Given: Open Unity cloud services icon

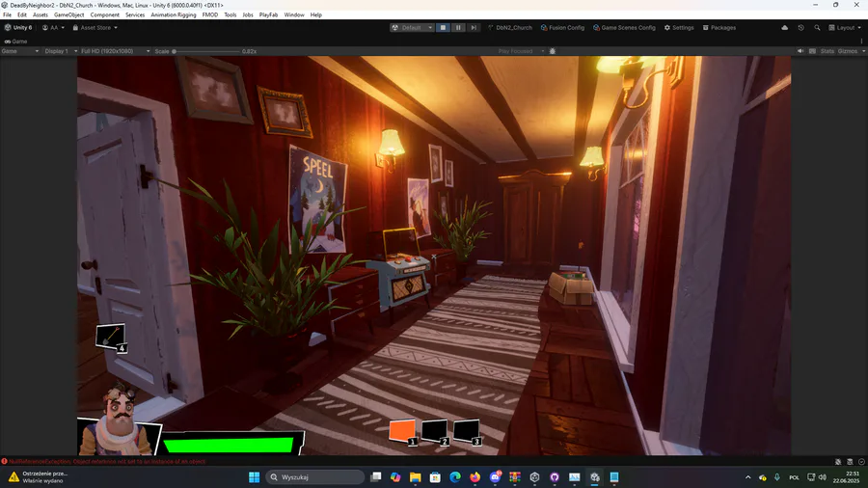Looking at the screenshot, I should (784, 28).
